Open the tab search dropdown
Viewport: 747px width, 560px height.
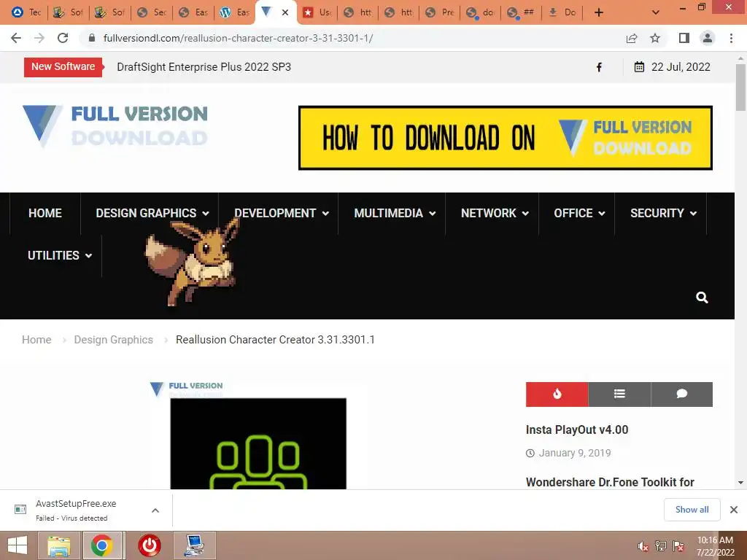click(x=656, y=12)
